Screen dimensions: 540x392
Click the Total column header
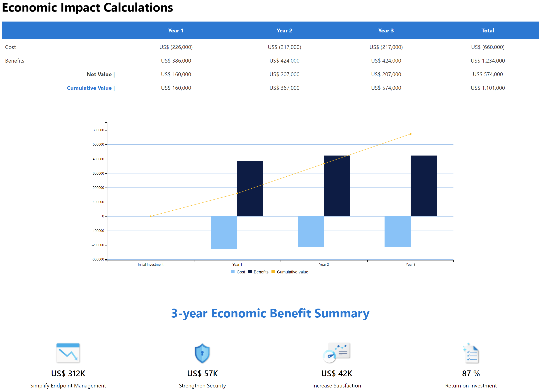(x=488, y=30)
